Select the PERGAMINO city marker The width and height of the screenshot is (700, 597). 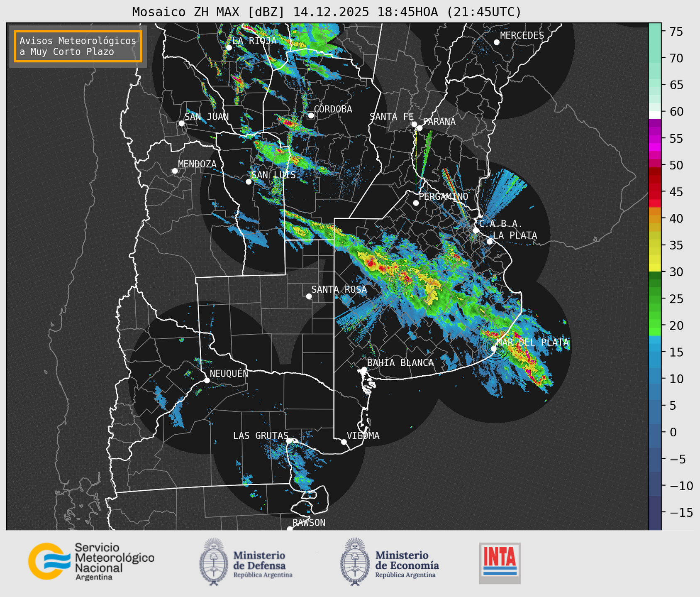point(416,203)
